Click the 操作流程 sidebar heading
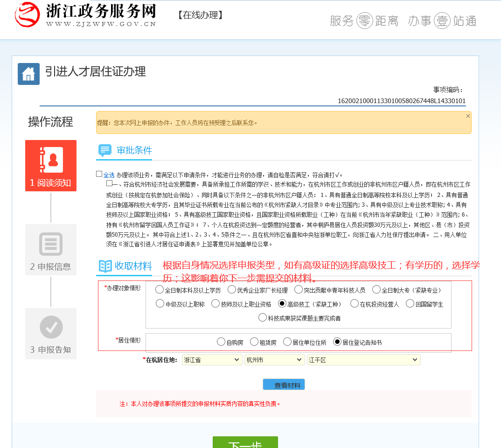This screenshot has width=501, height=448. click(x=50, y=122)
